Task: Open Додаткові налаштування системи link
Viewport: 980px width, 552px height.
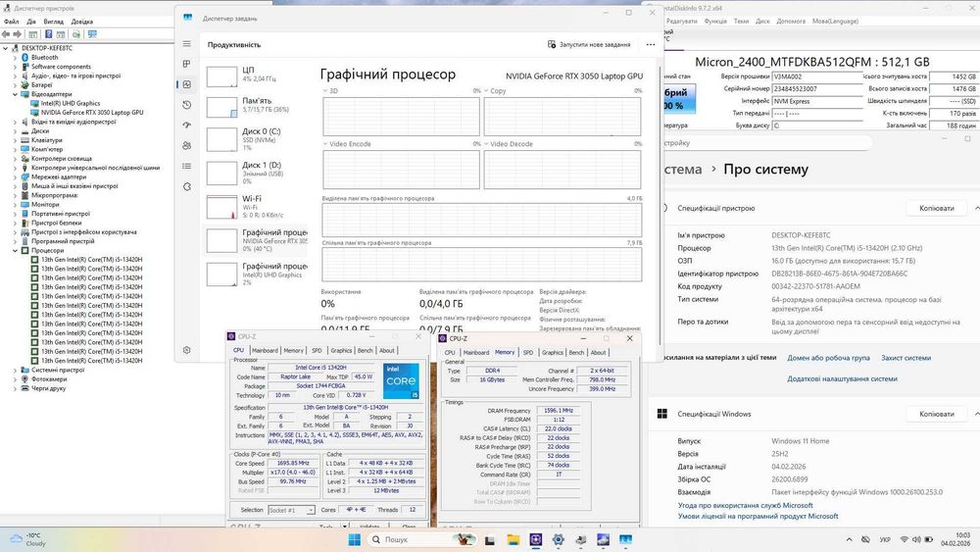Action: click(842, 378)
